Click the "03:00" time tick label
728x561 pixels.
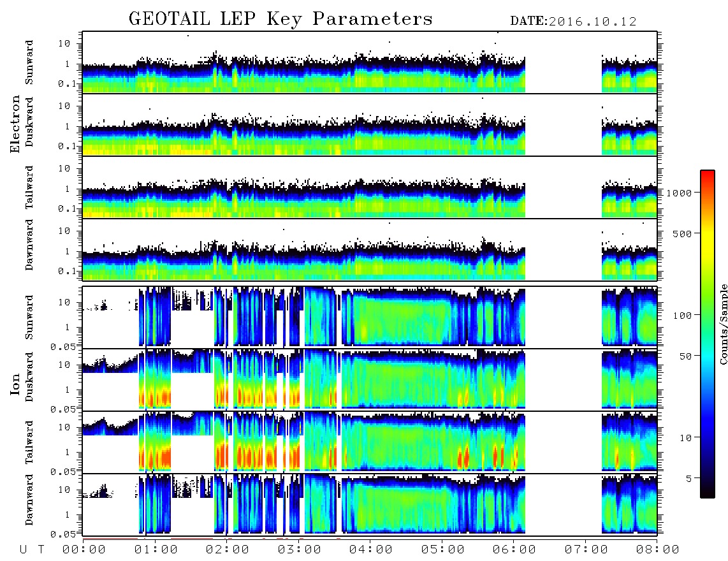tap(300, 550)
